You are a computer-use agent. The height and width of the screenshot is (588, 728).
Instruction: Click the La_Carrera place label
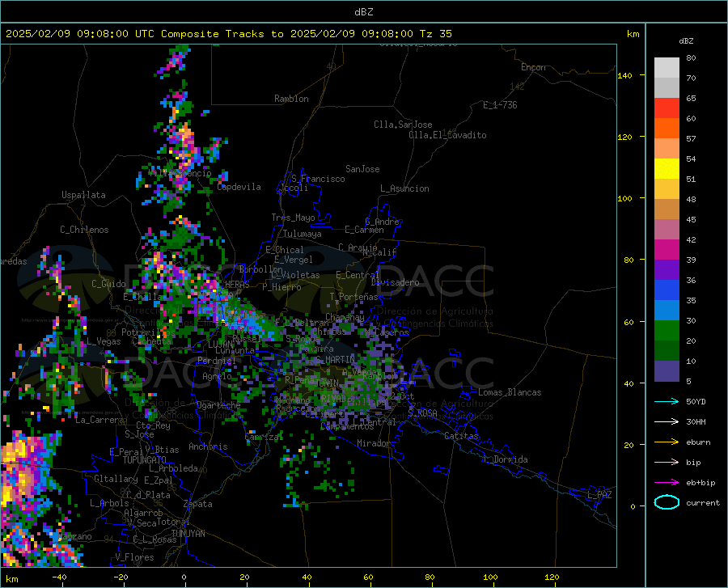point(99,420)
